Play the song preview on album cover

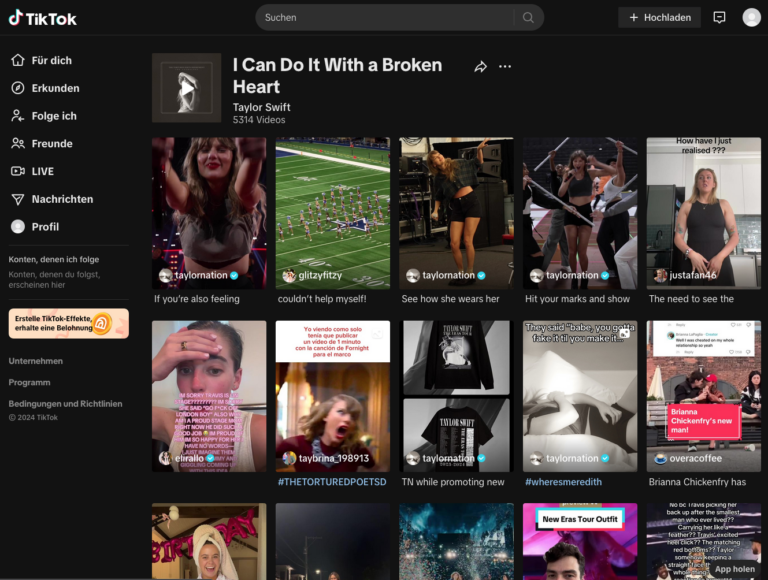187,88
